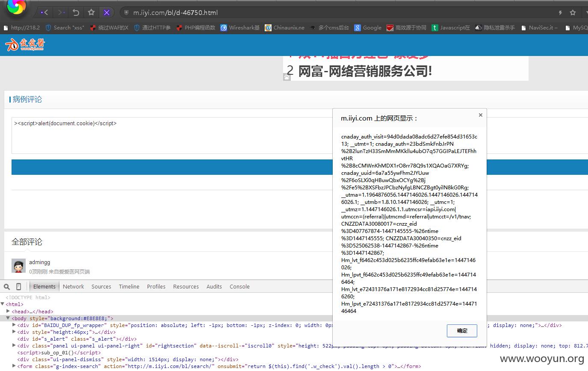This screenshot has height=371, width=588.
Task: Select the s_alert div line
Action: pos(77,339)
